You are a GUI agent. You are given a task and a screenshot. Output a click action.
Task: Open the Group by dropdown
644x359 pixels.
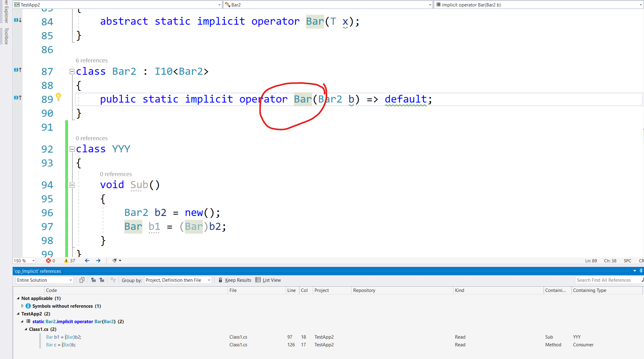[x=178, y=280]
